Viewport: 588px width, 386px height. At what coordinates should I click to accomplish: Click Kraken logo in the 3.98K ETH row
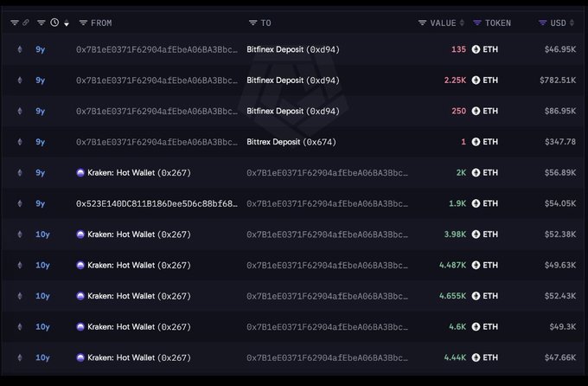[80, 235]
